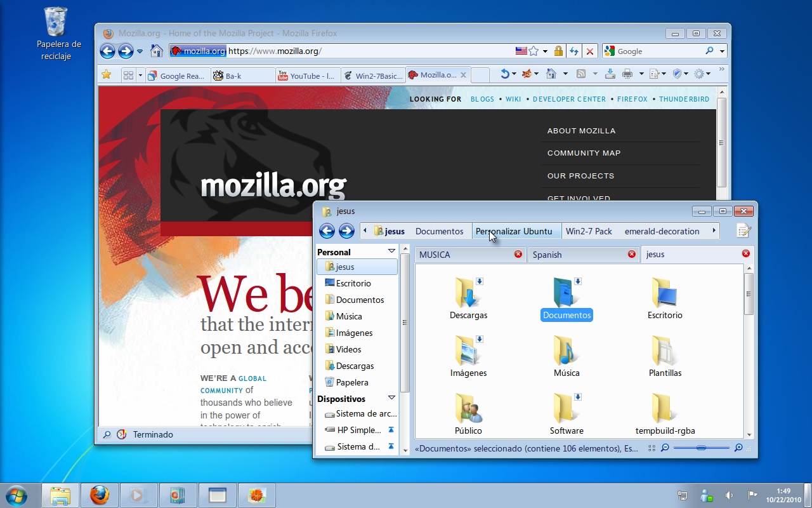The width and height of the screenshot is (812, 508).
Task: Click the undo closed tab arrow icon
Action: [x=505, y=74]
